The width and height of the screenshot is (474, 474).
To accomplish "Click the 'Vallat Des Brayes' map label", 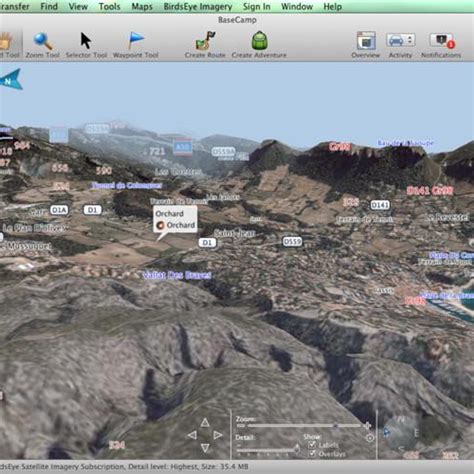I will click(x=177, y=275).
